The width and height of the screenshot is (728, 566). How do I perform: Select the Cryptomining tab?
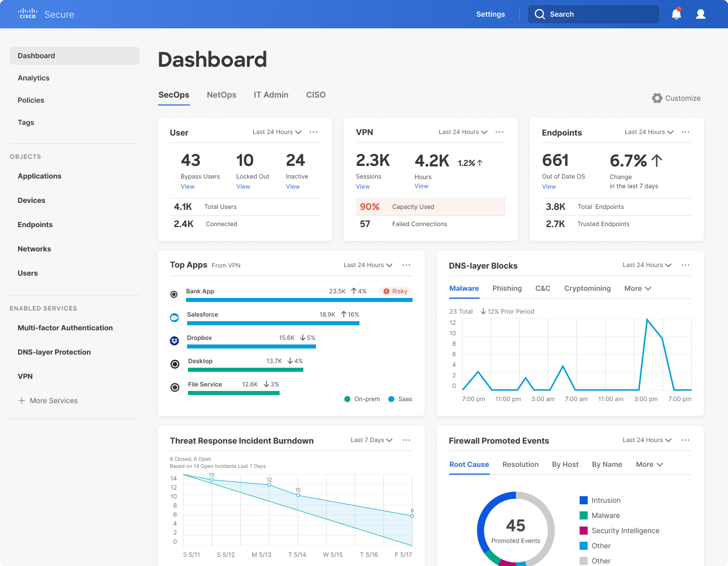point(587,288)
